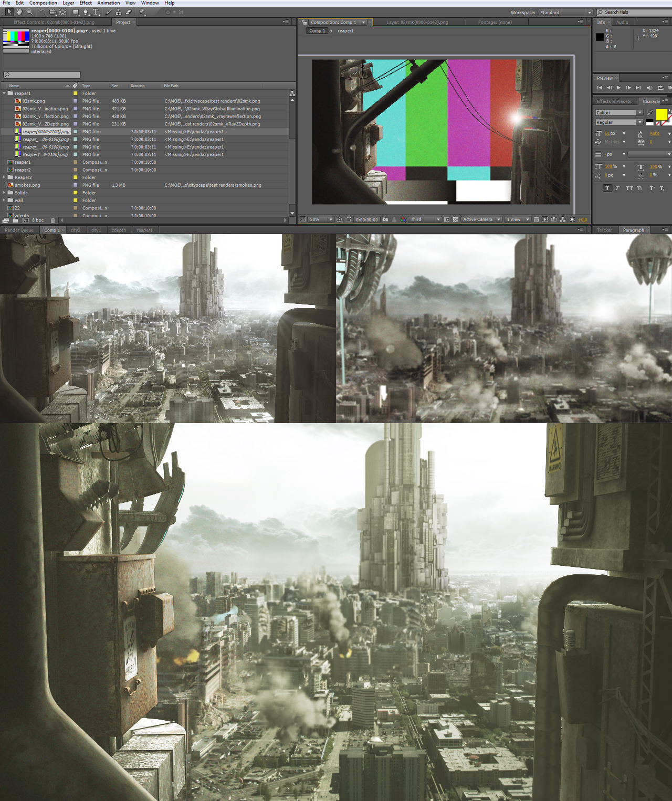Click the Show Channel color icon
The image size is (672, 801).
tap(403, 219)
